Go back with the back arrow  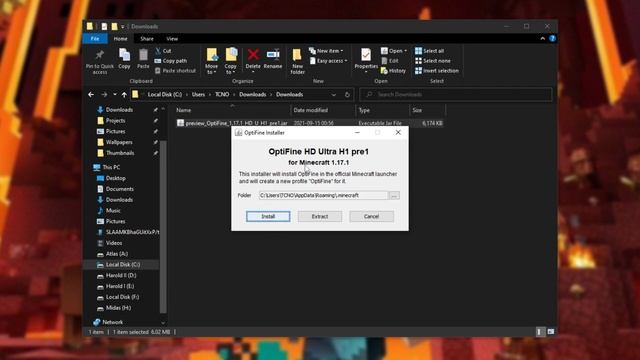pyautogui.click(x=91, y=95)
